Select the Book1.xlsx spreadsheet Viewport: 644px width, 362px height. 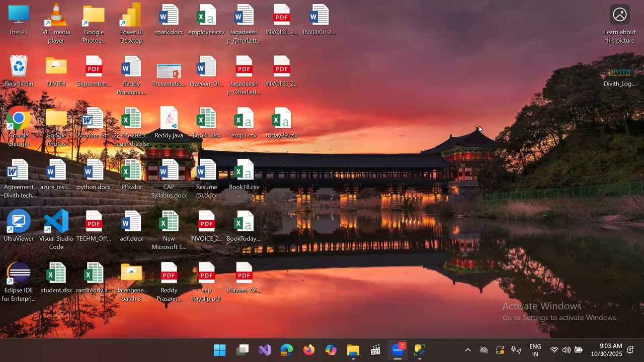point(206,123)
